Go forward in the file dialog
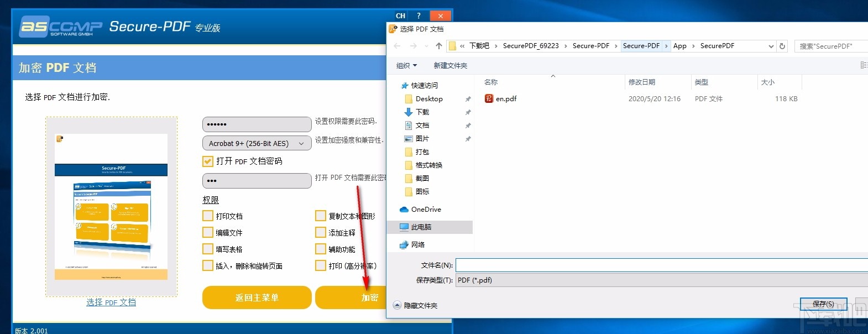The height and width of the screenshot is (334, 868). [413, 46]
